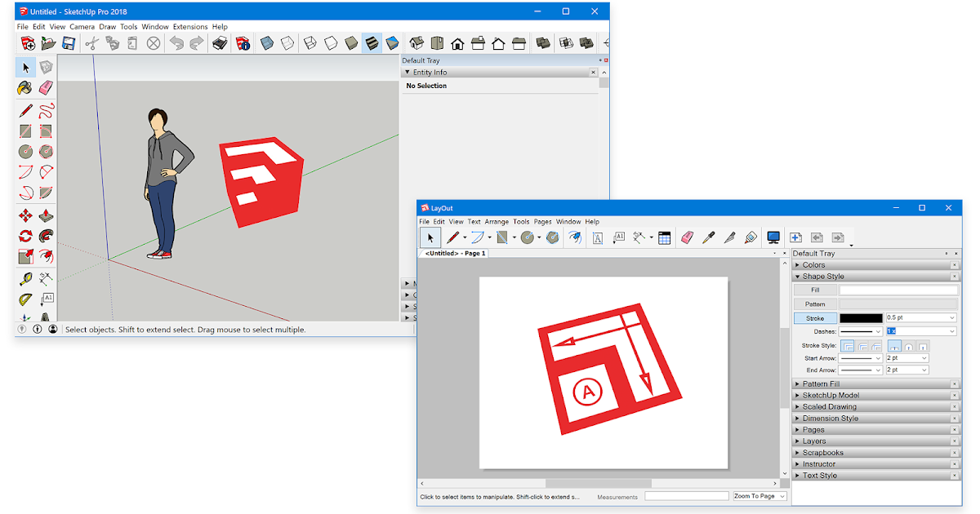980x514 pixels.
Task: Select the <Untitled> - Page 1 document tab
Action: coord(456,254)
